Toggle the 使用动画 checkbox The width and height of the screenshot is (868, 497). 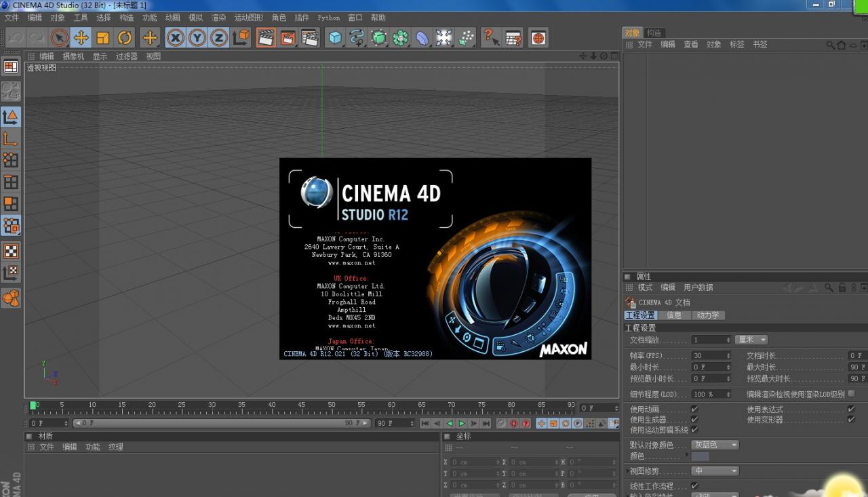[x=694, y=410]
